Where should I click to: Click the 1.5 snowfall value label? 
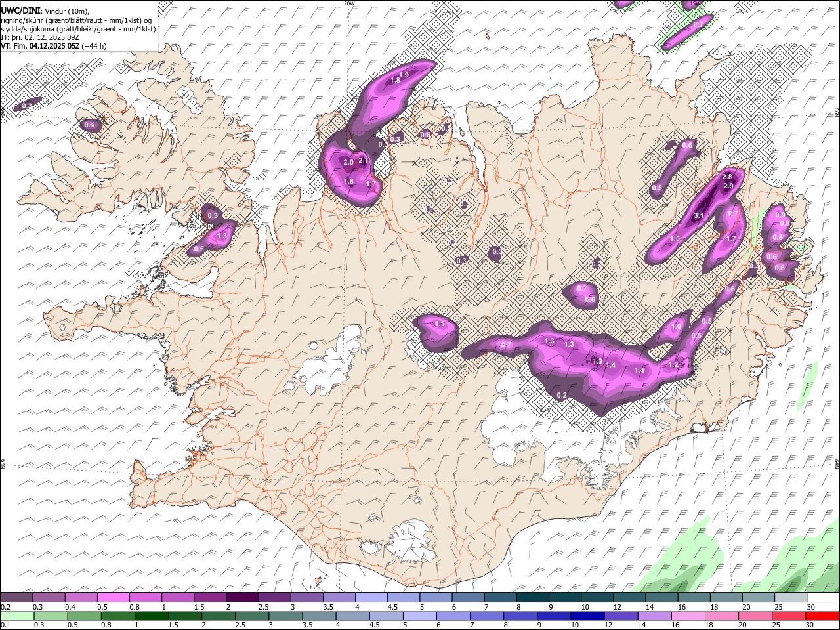point(675,239)
